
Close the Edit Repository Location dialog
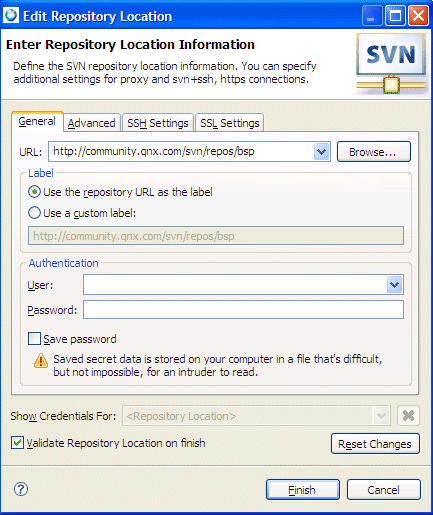(x=418, y=16)
